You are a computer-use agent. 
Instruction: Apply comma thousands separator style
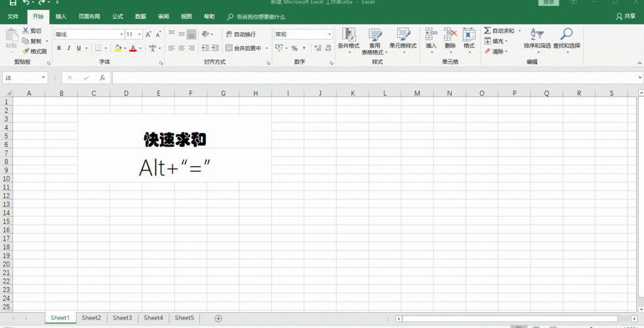pos(304,48)
